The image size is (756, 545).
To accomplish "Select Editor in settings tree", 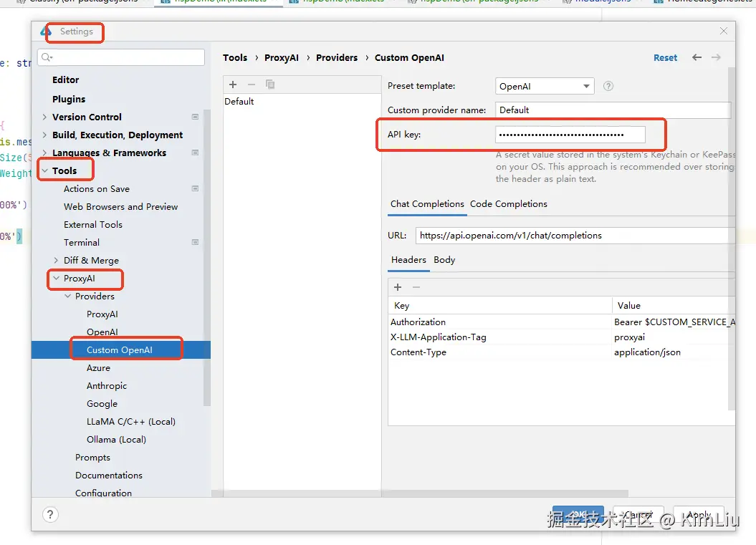I will click(x=66, y=80).
